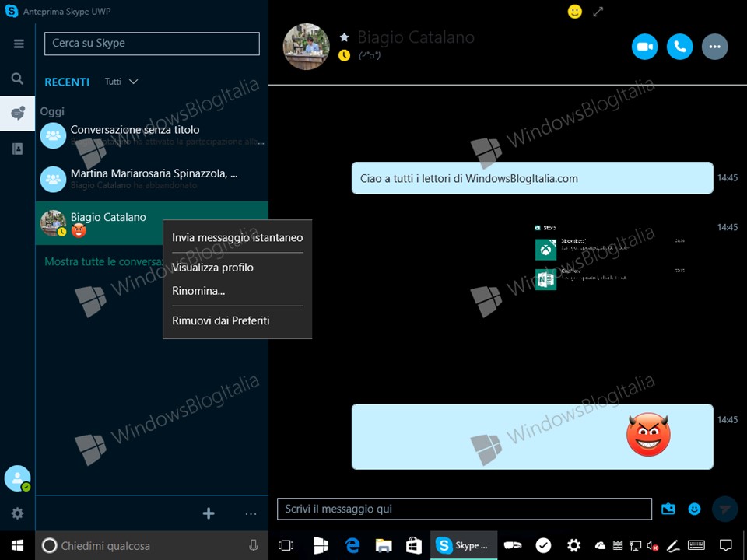747x560 pixels.
Task: Click the yellow smiley icon in title bar
Action: click(x=575, y=12)
